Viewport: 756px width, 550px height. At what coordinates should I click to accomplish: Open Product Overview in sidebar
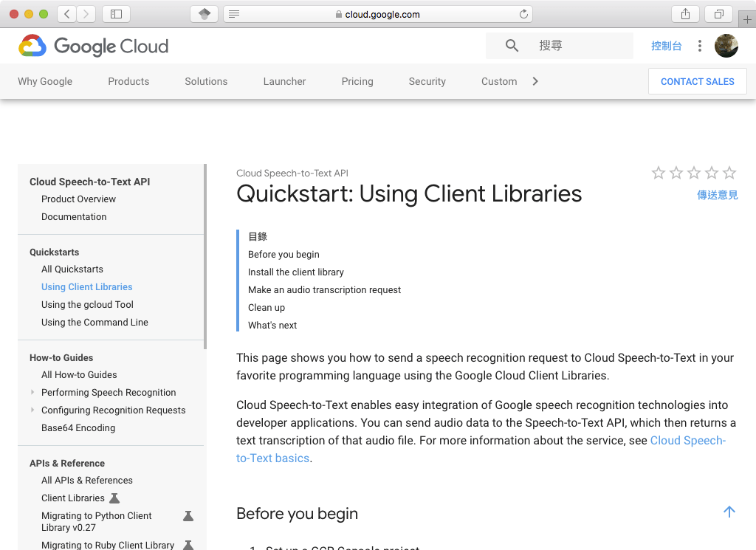click(78, 199)
